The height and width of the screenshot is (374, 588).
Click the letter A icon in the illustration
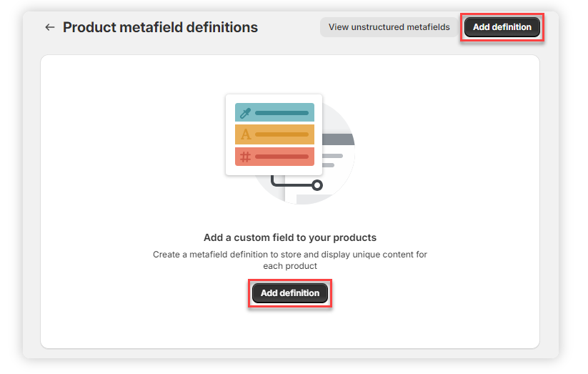tap(245, 134)
